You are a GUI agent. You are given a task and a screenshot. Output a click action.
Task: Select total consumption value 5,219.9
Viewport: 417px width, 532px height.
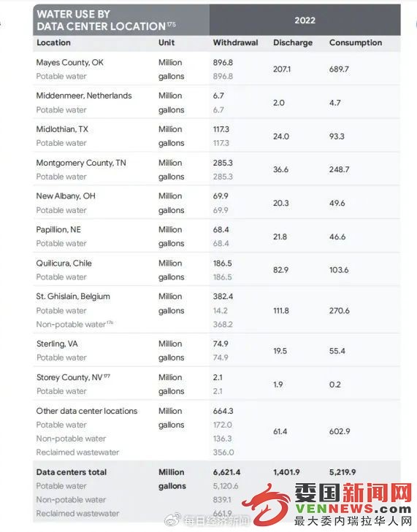coord(343,472)
